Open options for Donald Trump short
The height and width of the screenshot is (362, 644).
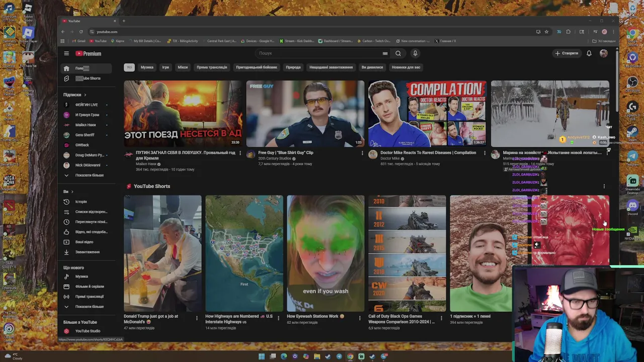pos(197,318)
